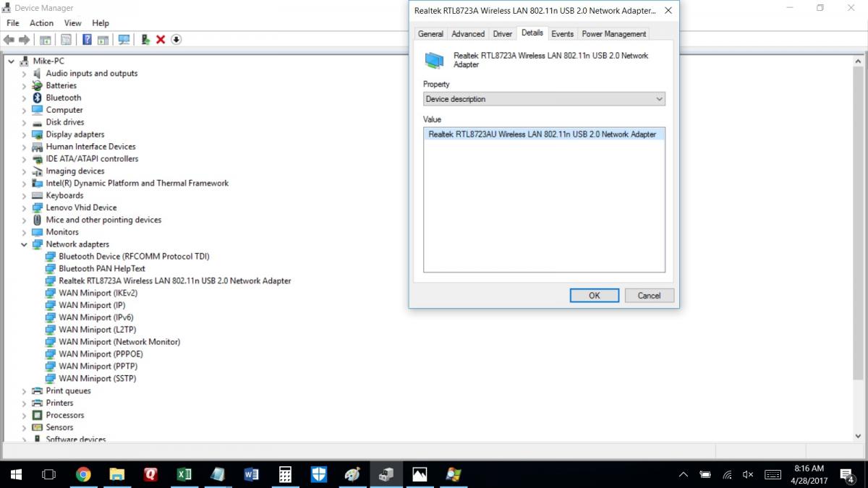Click the Forward arrow in Device Manager toolbar
The height and width of the screenshot is (488, 868).
click(24, 40)
